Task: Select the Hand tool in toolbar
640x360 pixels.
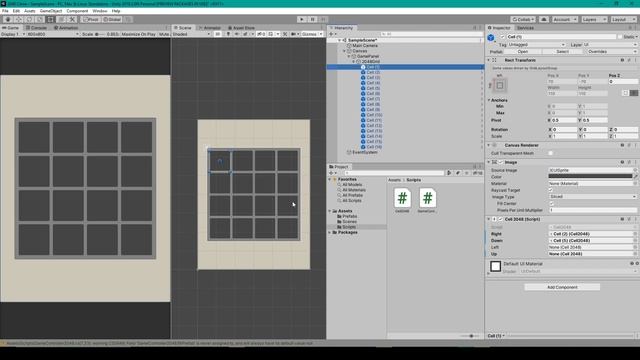Action: coord(8,19)
